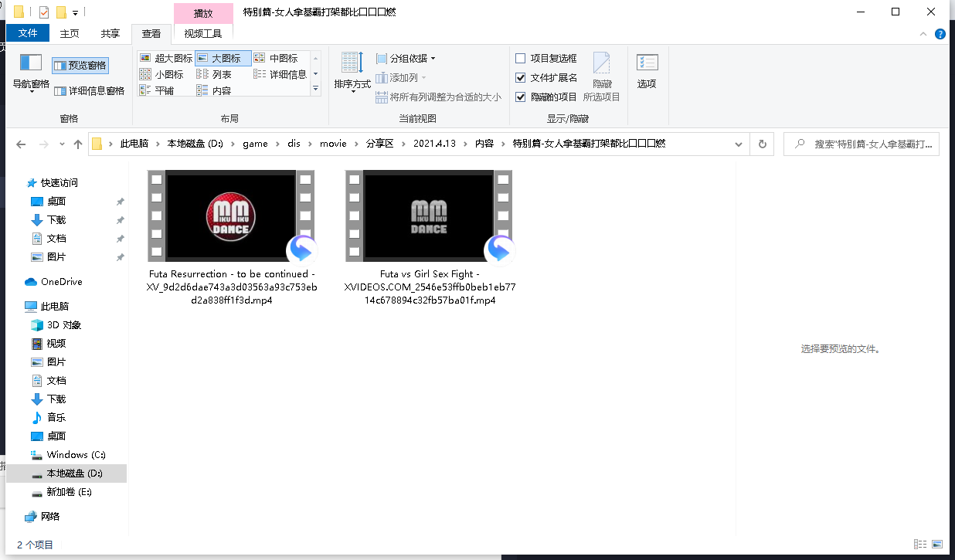Image resolution: width=955 pixels, height=560 pixels.
Task: Navigate to 此电脑 in the address bar
Action: click(x=133, y=144)
